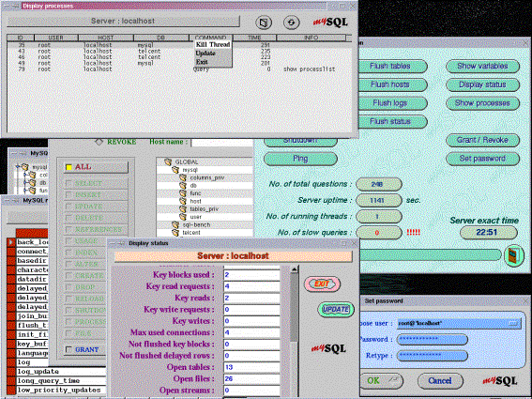Click the Retype password field

coord(433,356)
